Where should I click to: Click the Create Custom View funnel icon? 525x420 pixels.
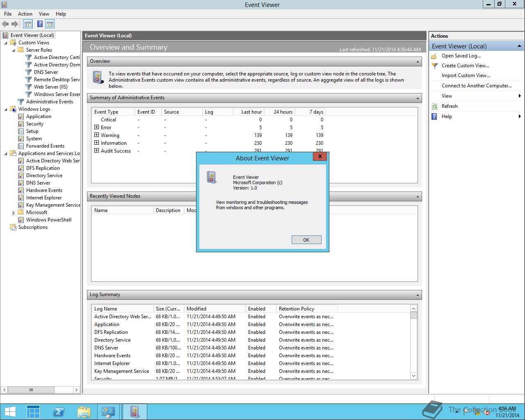tap(434, 66)
